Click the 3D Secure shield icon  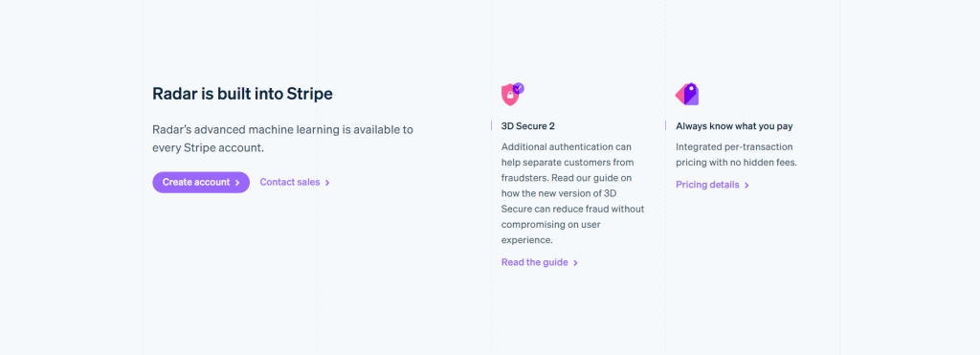pos(513,95)
